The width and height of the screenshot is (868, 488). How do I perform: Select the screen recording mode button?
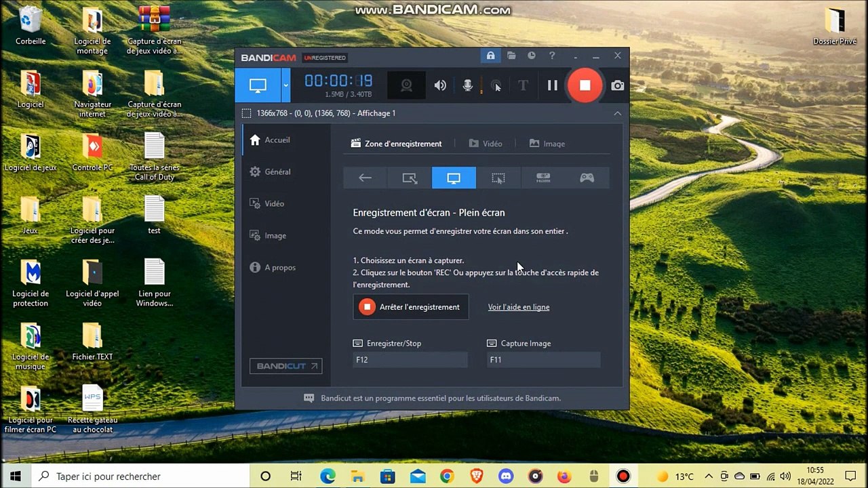coord(258,85)
